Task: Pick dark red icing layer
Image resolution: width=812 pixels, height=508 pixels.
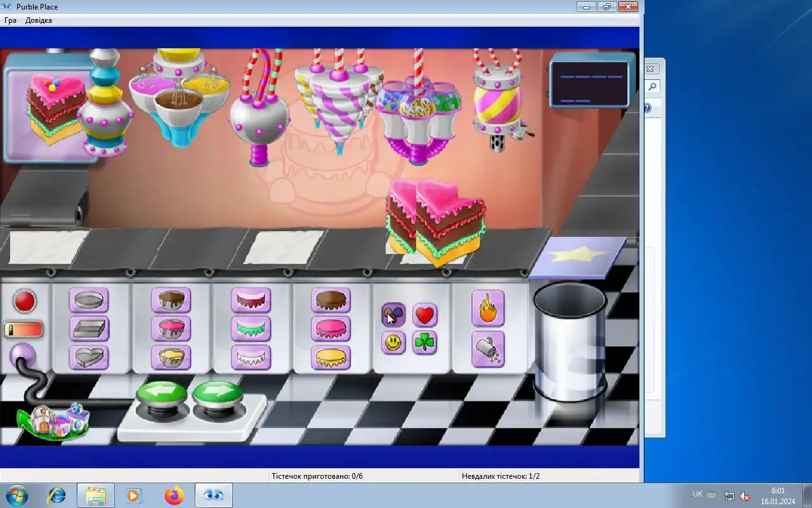Action: pos(251,300)
